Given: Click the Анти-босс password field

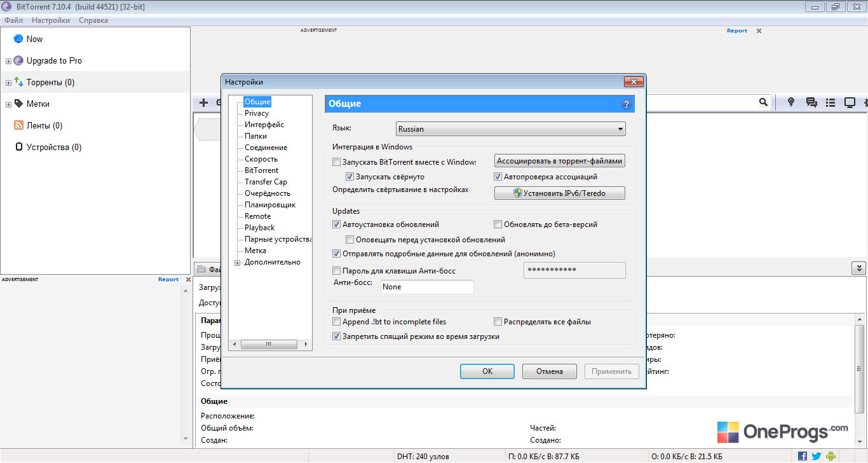Looking at the screenshot, I should (574, 270).
